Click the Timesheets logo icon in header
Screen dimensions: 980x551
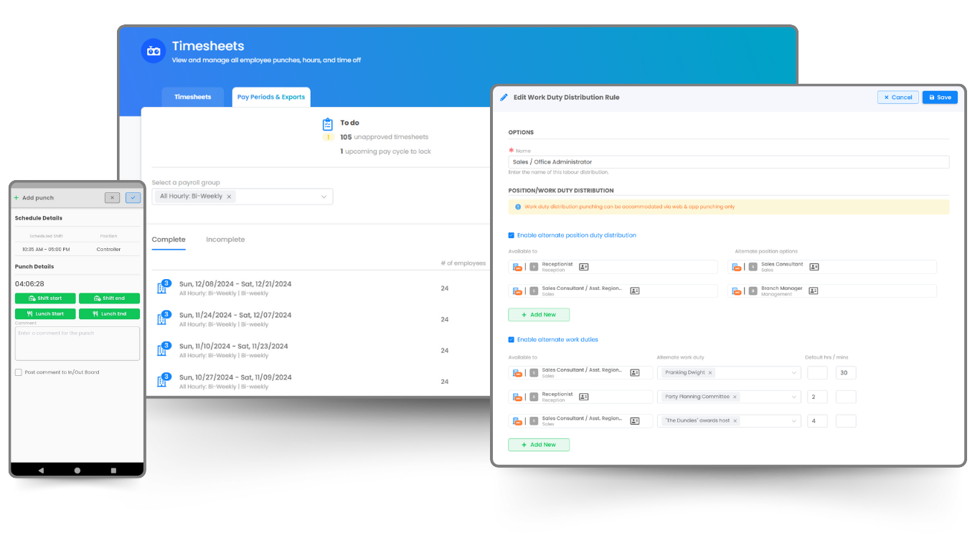coord(154,51)
